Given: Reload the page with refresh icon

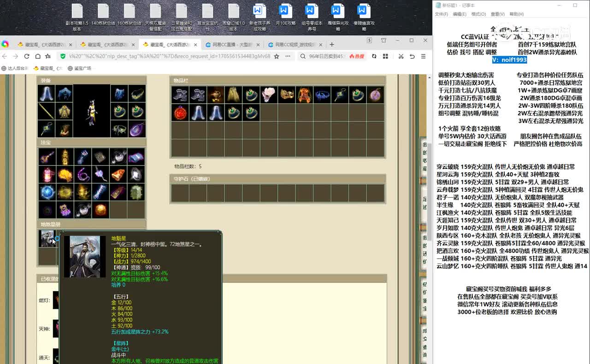Looking at the screenshot, I should click(26, 56).
